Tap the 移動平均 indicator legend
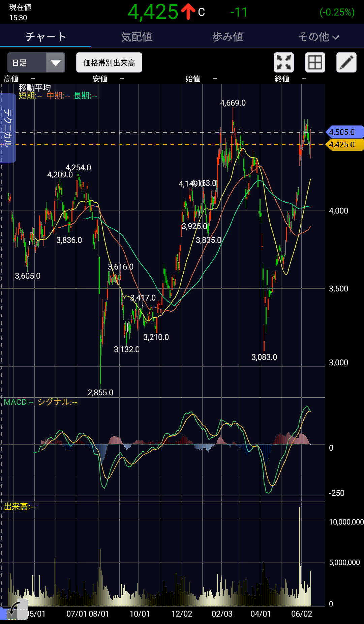Screen dimensions: 364x624 point(35,88)
